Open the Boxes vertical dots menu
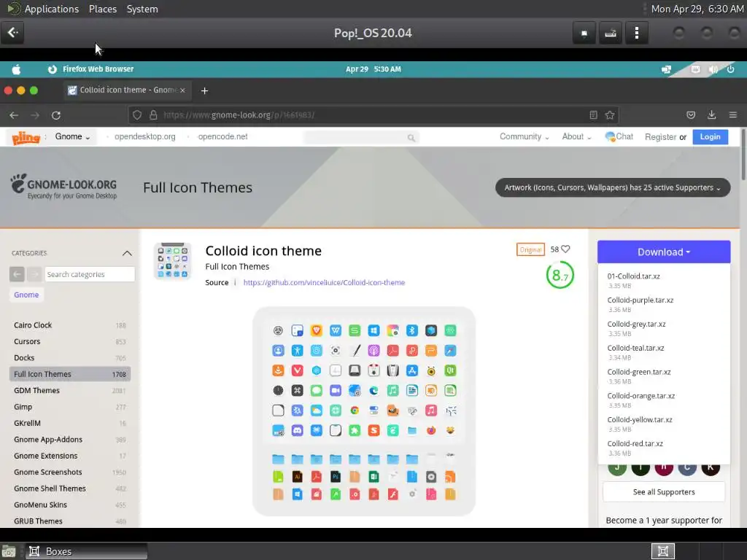This screenshot has width=747, height=560. (x=637, y=33)
